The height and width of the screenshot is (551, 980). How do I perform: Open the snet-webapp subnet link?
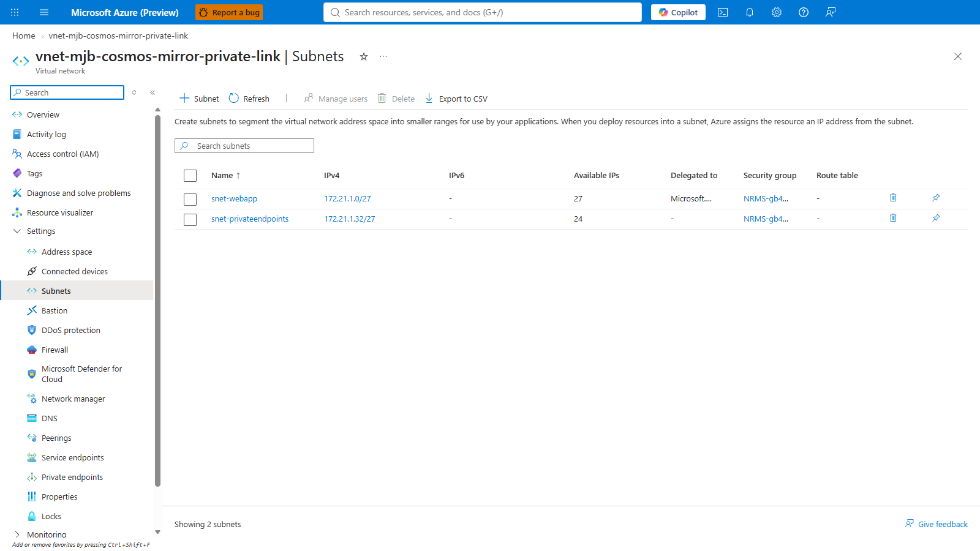click(x=234, y=198)
